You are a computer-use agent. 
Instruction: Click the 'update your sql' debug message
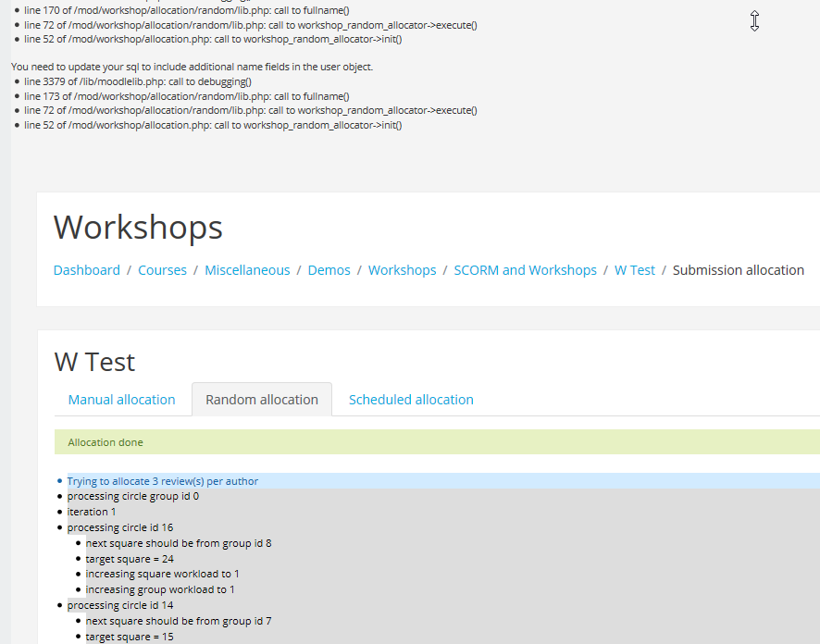(192, 67)
